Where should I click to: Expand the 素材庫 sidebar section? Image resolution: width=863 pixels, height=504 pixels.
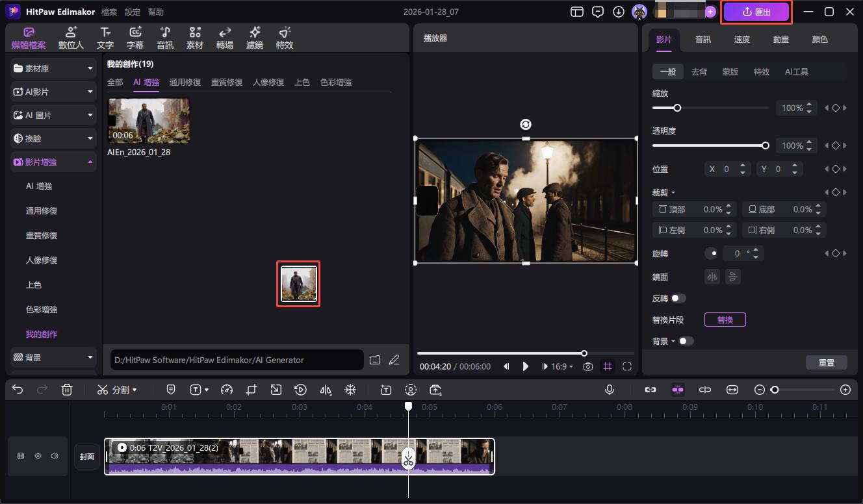click(53, 68)
